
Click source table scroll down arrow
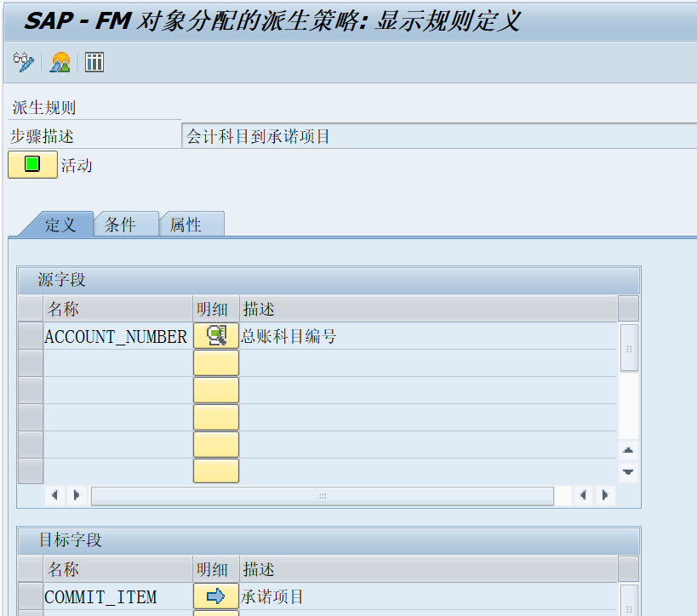(x=628, y=472)
